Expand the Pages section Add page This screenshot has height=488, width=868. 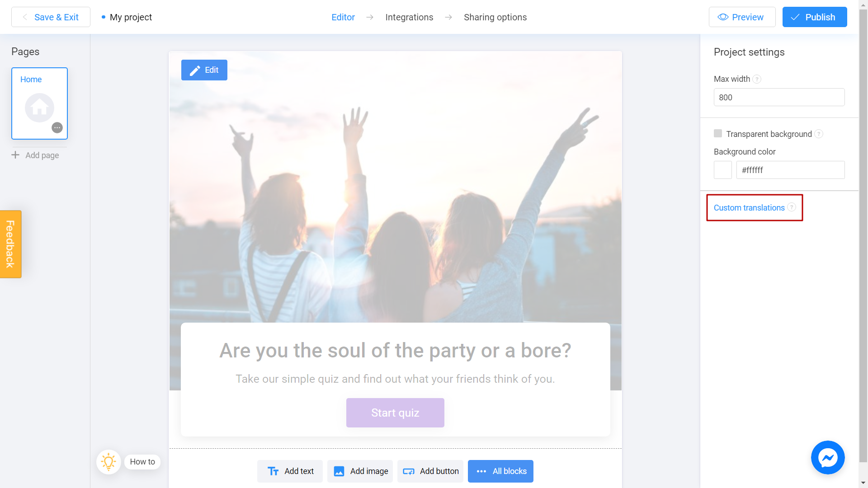[35, 155]
